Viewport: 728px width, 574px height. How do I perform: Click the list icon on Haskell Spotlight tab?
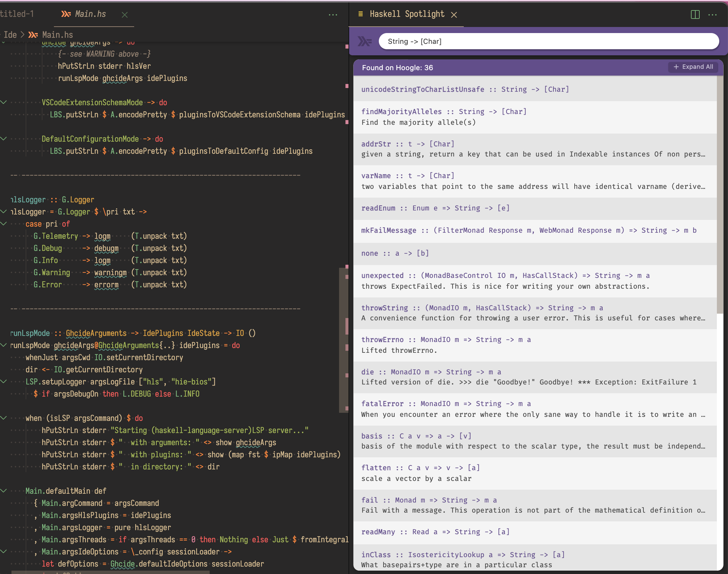pos(360,14)
